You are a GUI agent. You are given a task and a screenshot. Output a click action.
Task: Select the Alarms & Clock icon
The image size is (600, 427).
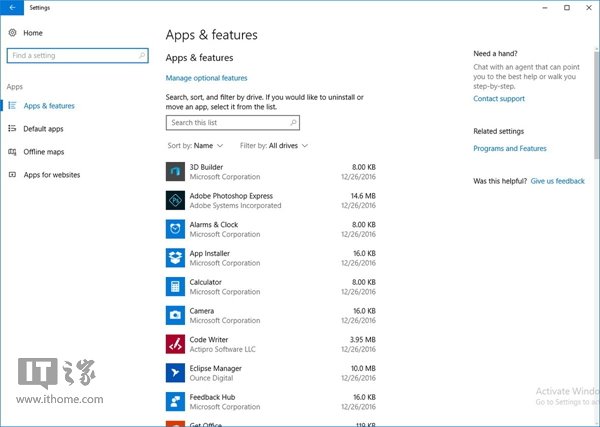[175, 229]
